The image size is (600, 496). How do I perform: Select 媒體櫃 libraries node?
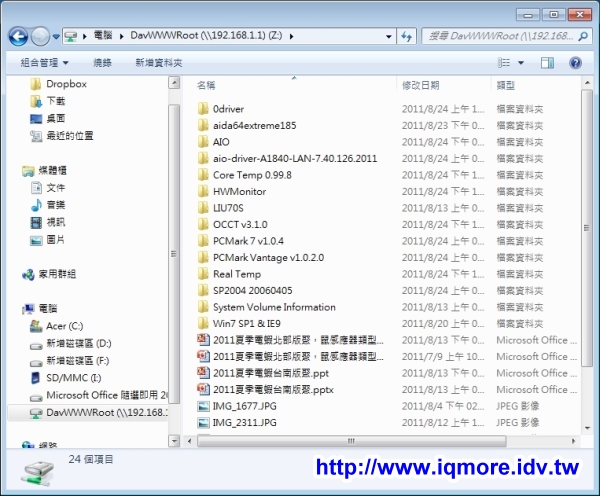pos(52,170)
